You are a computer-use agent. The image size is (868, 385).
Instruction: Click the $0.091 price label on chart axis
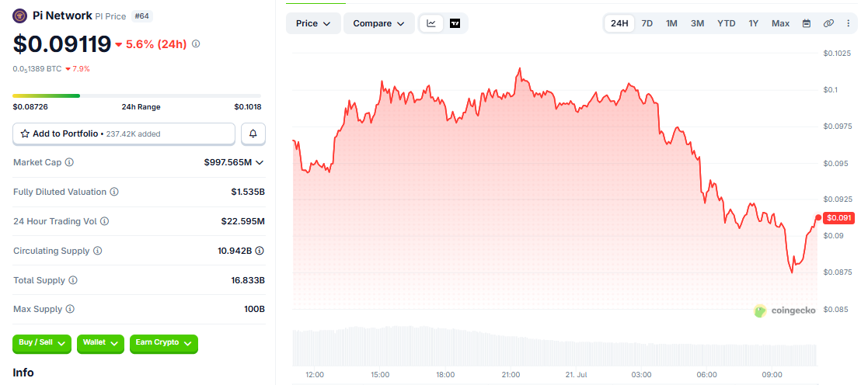coord(839,218)
